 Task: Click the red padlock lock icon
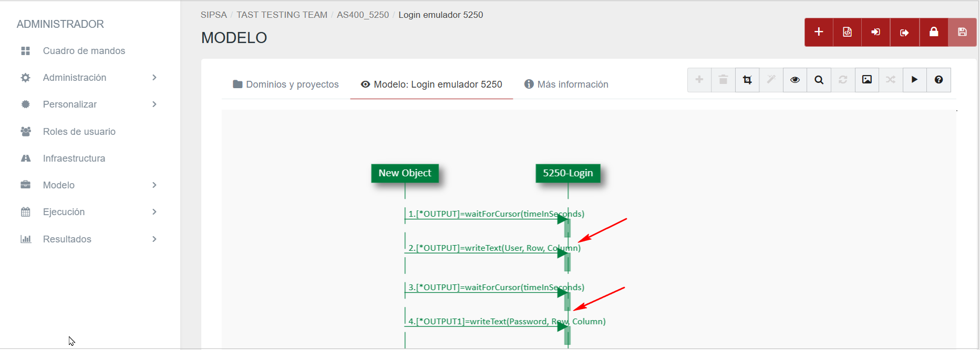(x=934, y=32)
